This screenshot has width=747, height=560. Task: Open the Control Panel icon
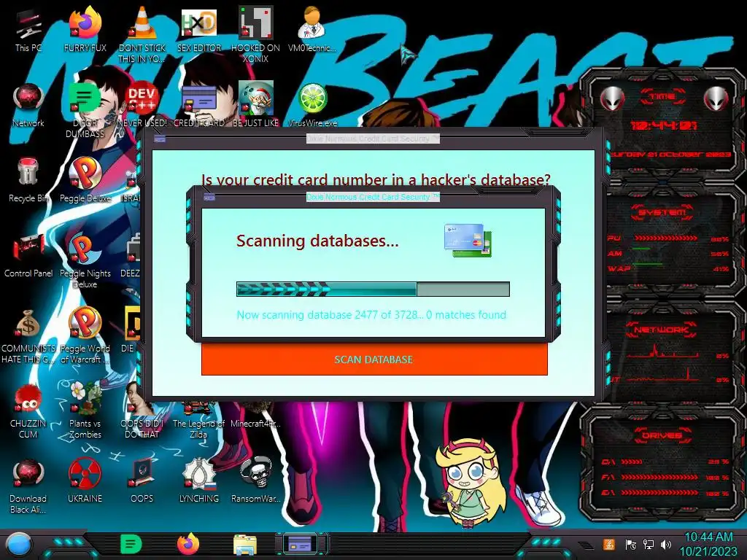(28, 255)
